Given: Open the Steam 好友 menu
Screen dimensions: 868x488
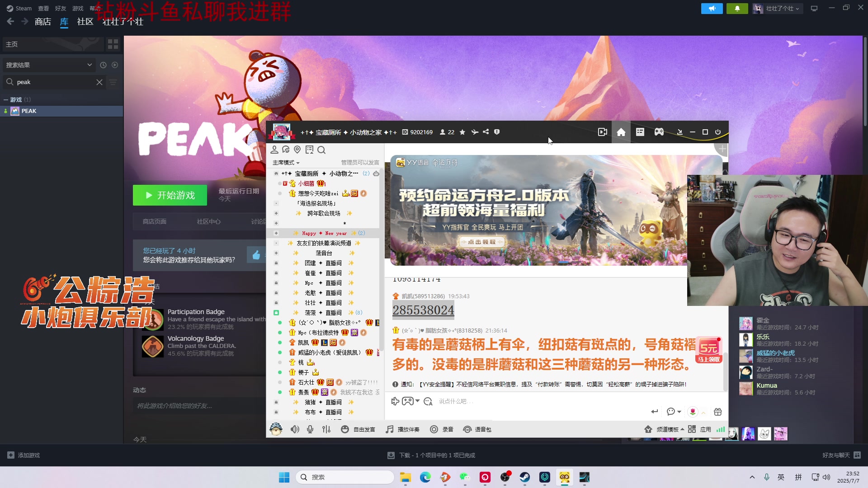Looking at the screenshot, I should 61,8.
